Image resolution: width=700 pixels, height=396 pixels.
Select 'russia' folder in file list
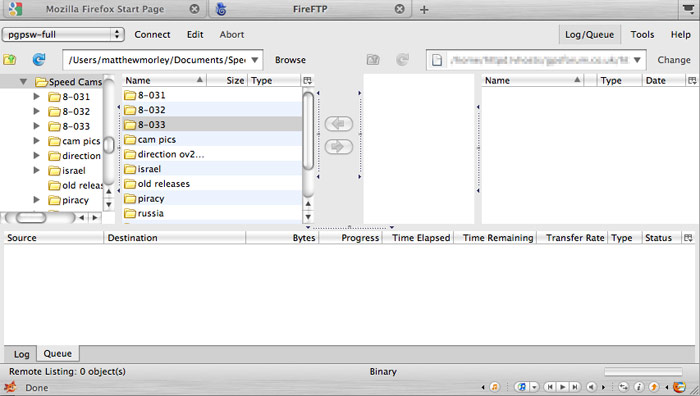point(212,213)
